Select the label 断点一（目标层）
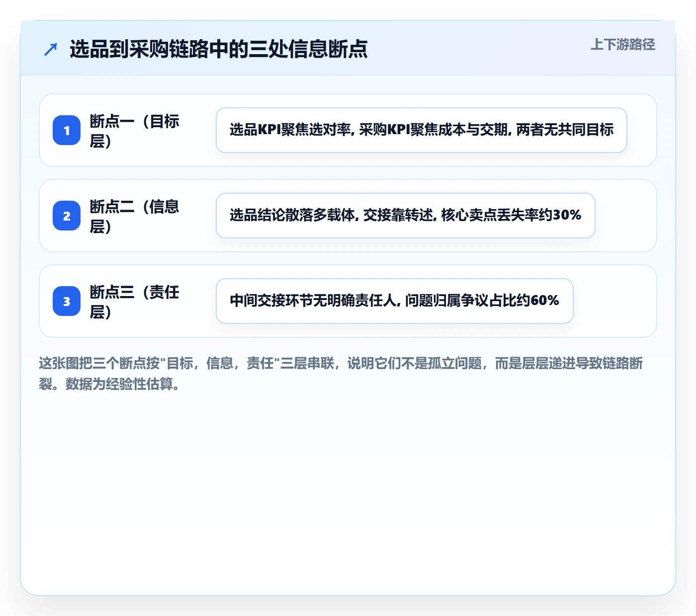Image resolution: width=696 pixels, height=616 pixels. 135,131
